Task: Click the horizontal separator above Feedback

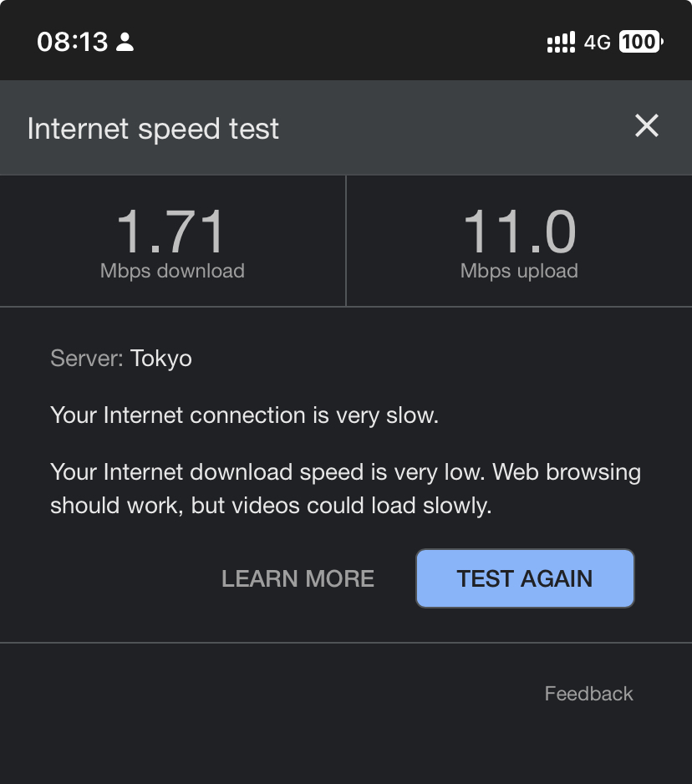Action: tap(346, 643)
